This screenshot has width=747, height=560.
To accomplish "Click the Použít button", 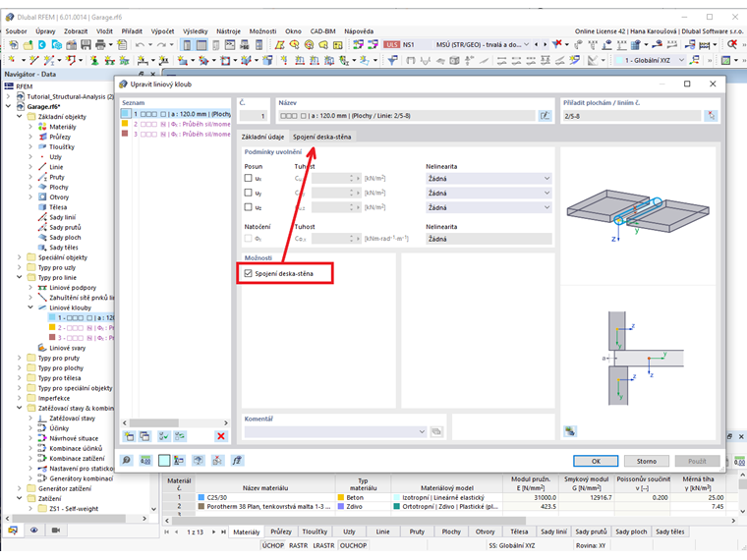I will click(697, 461).
